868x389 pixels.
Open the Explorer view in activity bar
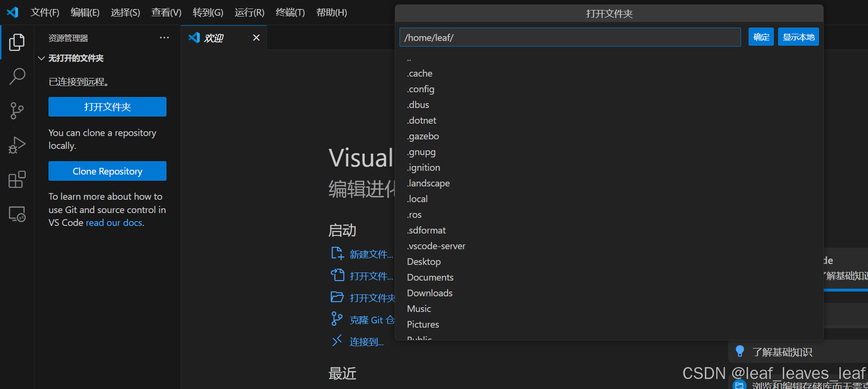pyautogui.click(x=17, y=42)
